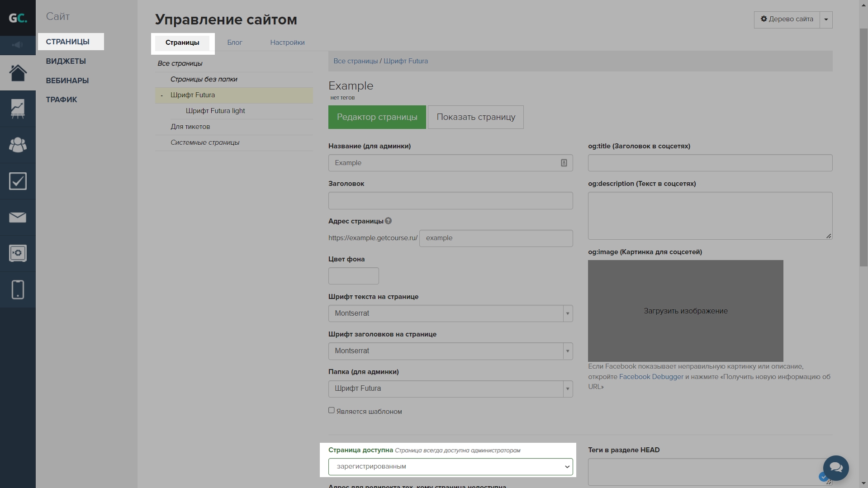Open the Папка (для админки) dropdown
The image size is (868, 488).
pos(450,389)
